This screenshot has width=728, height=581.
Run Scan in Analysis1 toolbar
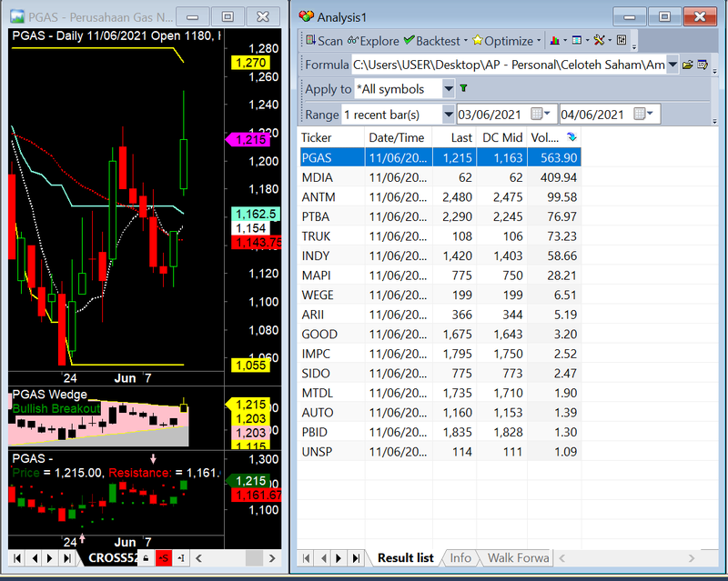click(x=324, y=41)
